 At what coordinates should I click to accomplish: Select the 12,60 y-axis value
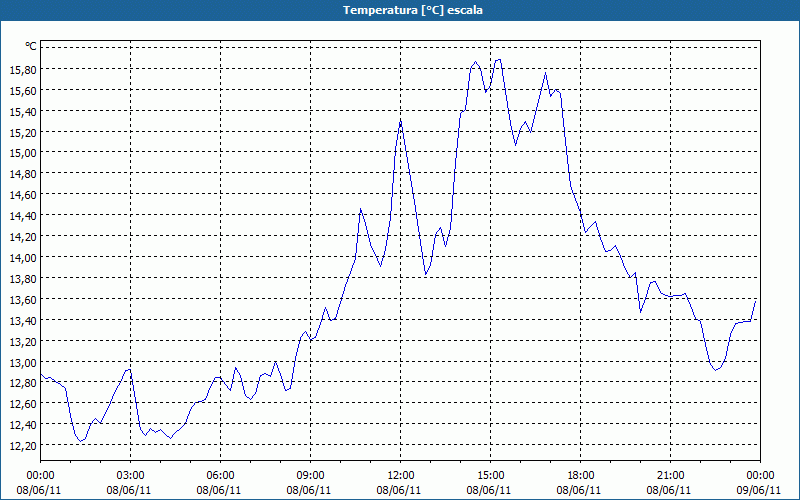(23, 404)
